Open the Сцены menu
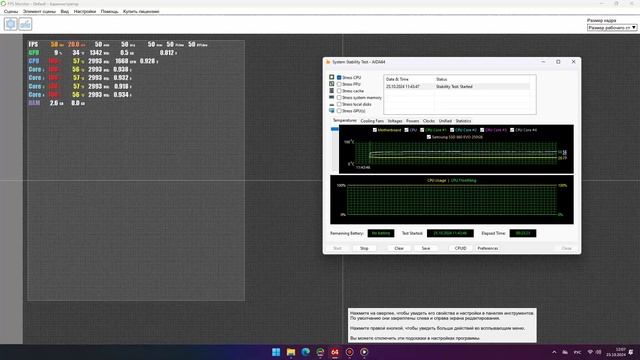The height and width of the screenshot is (360, 640). pyautogui.click(x=11, y=11)
